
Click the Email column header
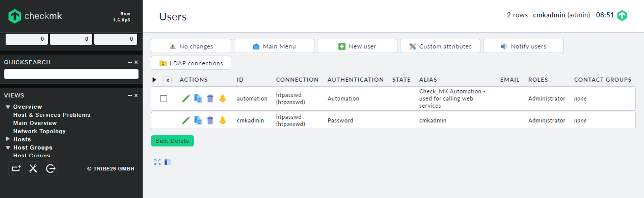(510, 80)
